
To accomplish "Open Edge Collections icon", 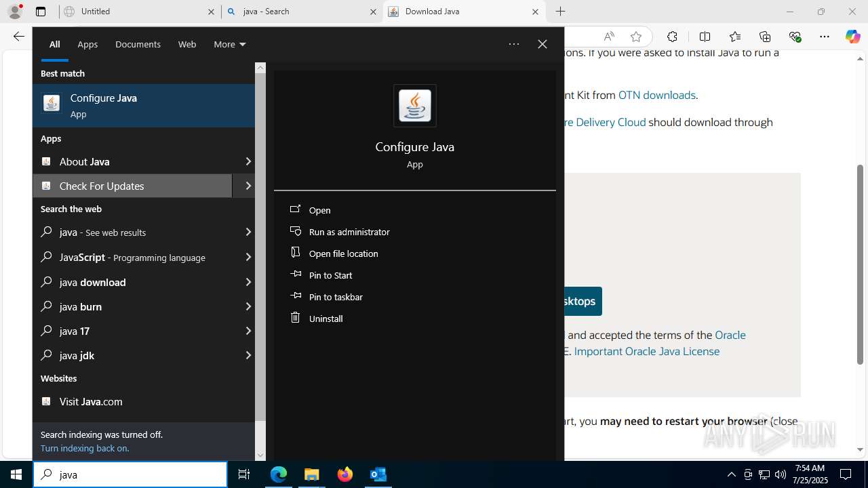I will coord(765,37).
